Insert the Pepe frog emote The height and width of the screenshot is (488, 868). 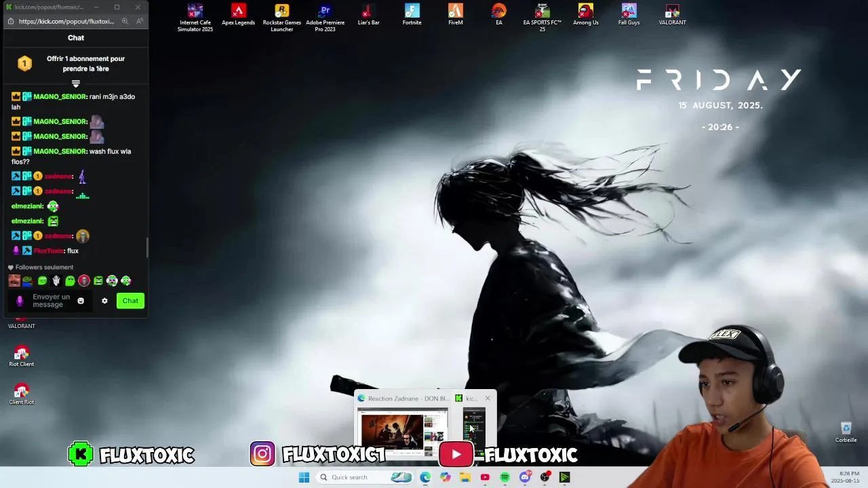coord(28,281)
